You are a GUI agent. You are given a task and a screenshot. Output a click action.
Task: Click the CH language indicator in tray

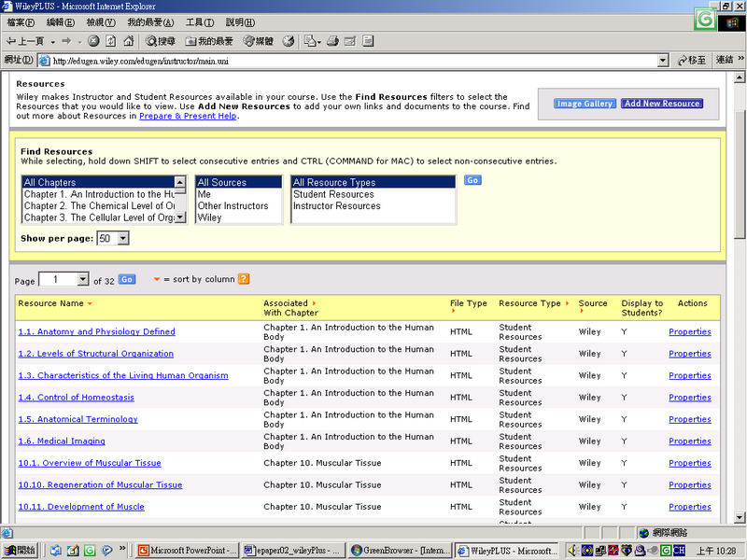click(x=679, y=551)
